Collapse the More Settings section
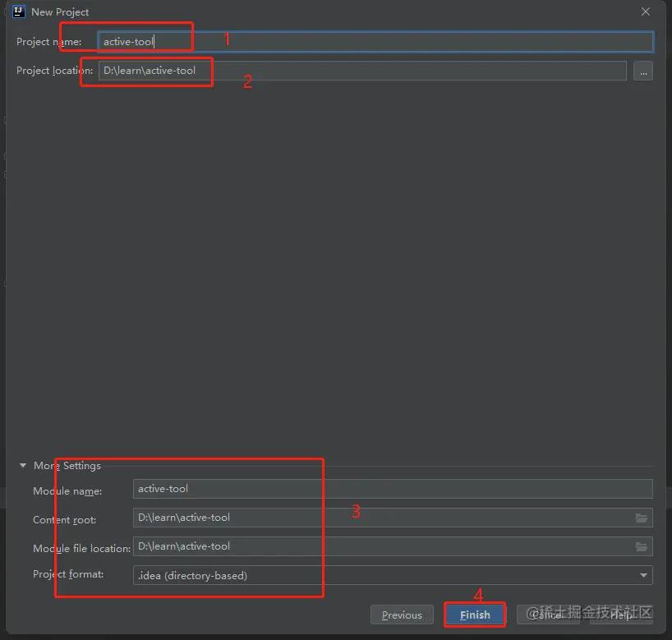Viewport: 672px width, 640px height. coord(23,466)
